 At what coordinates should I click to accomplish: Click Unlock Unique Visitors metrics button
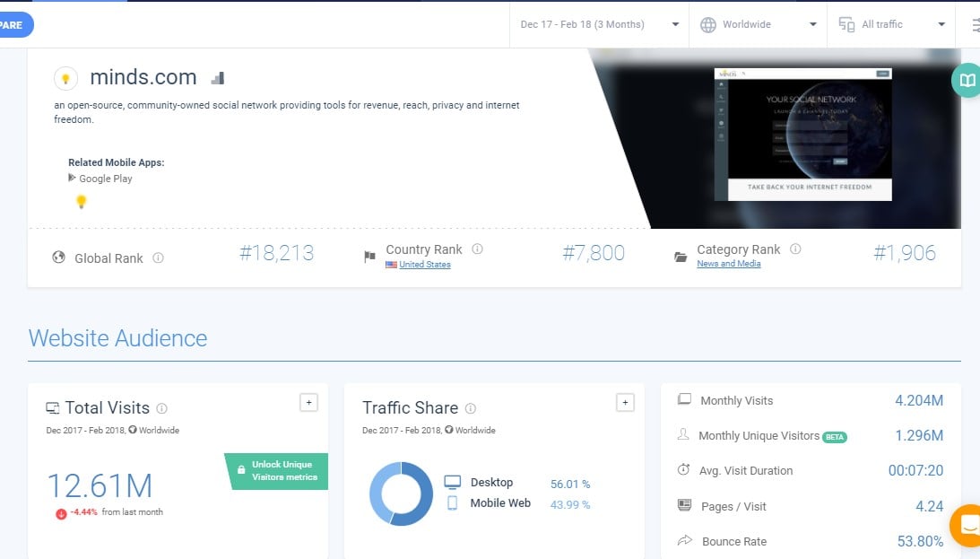[x=276, y=471]
